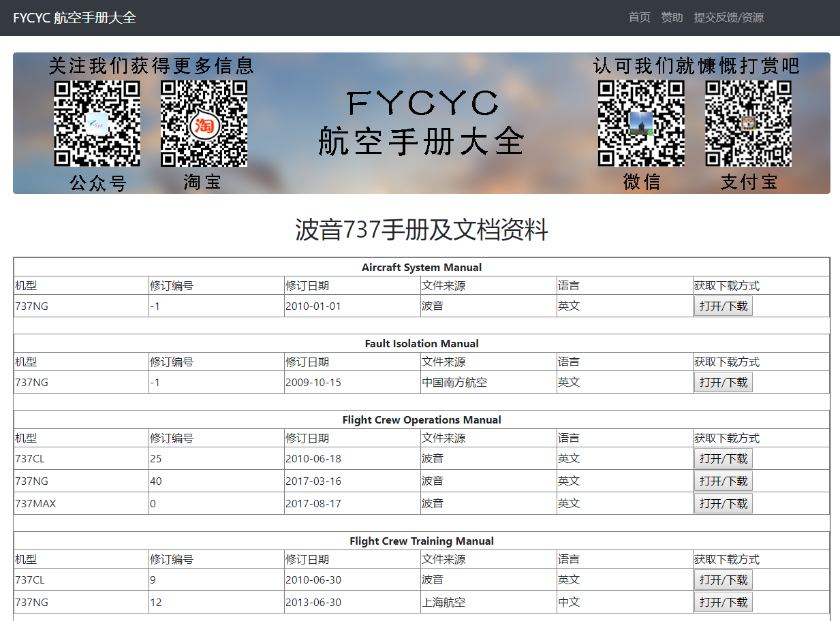Download the 737CL Flight Crew Operations Manual
This screenshot has width=840, height=621.
tap(723, 458)
